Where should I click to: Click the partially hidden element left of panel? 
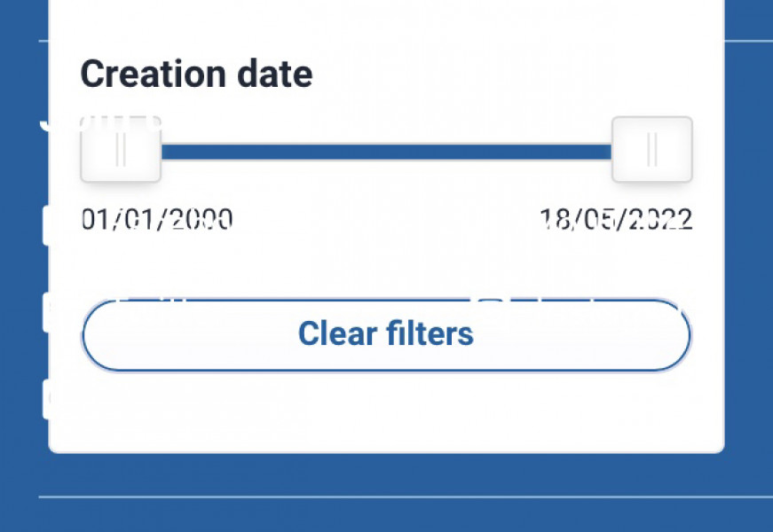[44, 226]
